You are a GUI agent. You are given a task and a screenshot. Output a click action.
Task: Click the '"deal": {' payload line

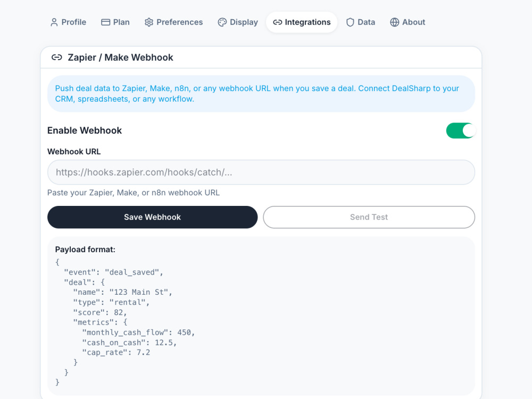coord(85,282)
